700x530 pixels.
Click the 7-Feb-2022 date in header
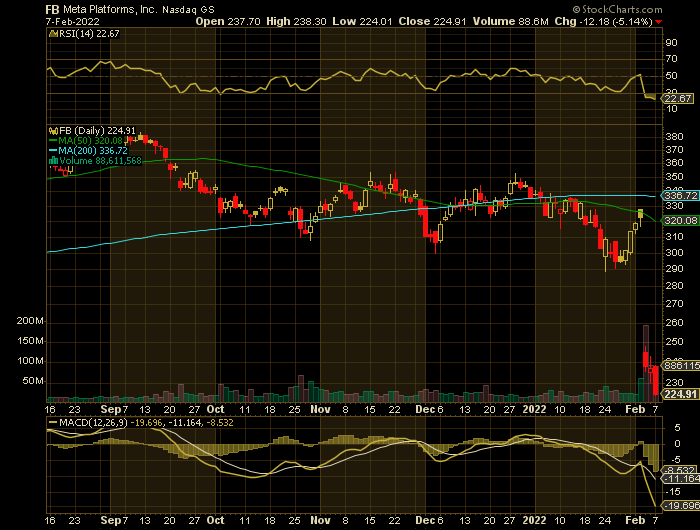tap(72, 21)
